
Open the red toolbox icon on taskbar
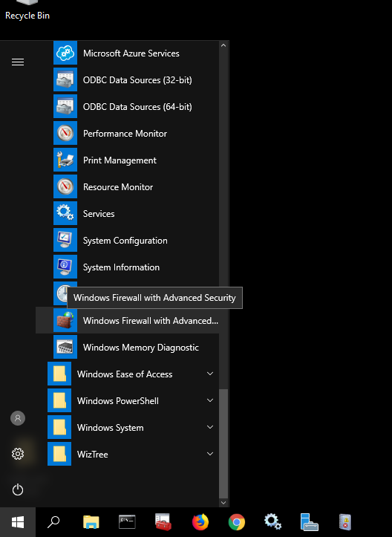[163, 522]
